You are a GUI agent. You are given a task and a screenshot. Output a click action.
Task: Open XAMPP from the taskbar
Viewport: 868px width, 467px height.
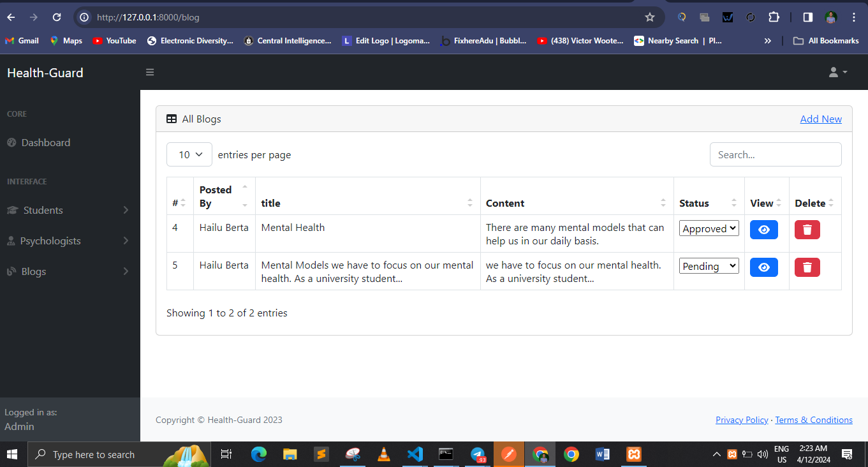633,454
